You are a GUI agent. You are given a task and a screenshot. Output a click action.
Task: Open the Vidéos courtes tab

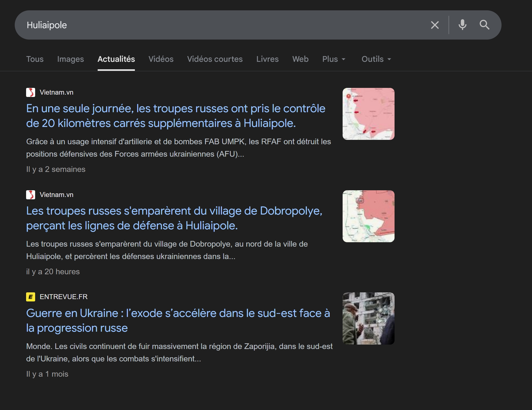[215, 59]
